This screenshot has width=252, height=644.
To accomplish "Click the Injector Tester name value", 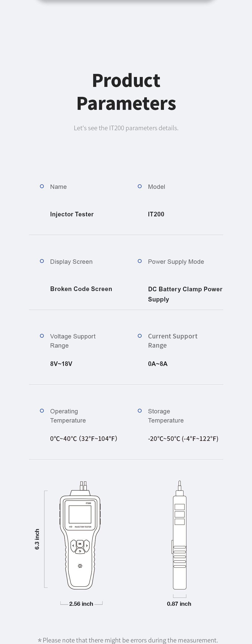I will pyautogui.click(x=72, y=214).
